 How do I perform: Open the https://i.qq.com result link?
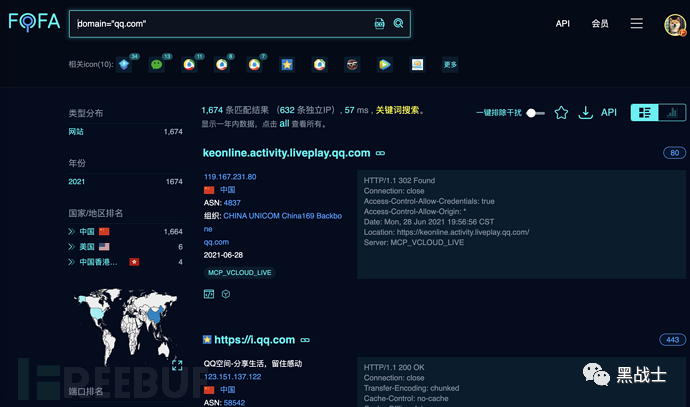[x=254, y=340]
